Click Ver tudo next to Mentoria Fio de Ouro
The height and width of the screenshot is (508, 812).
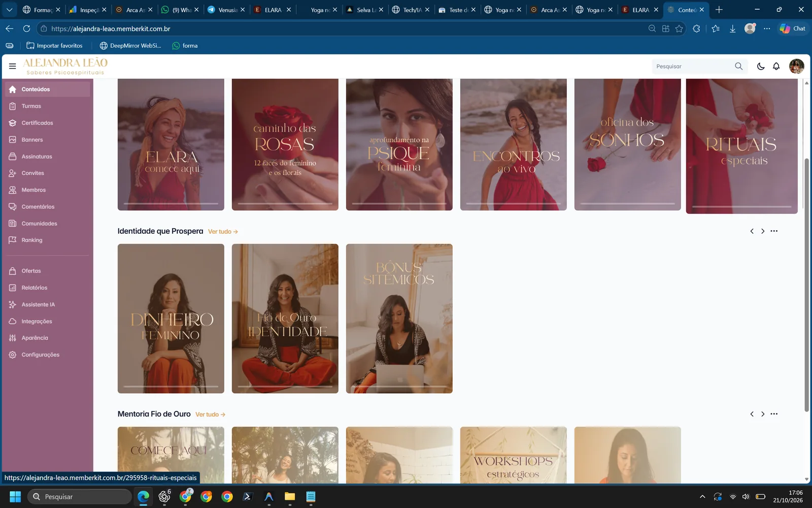tap(210, 415)
